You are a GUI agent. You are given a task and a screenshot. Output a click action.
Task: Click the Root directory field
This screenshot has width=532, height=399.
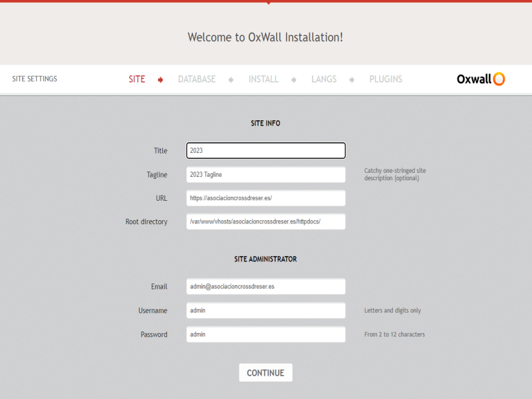click(x=265, y=221)
